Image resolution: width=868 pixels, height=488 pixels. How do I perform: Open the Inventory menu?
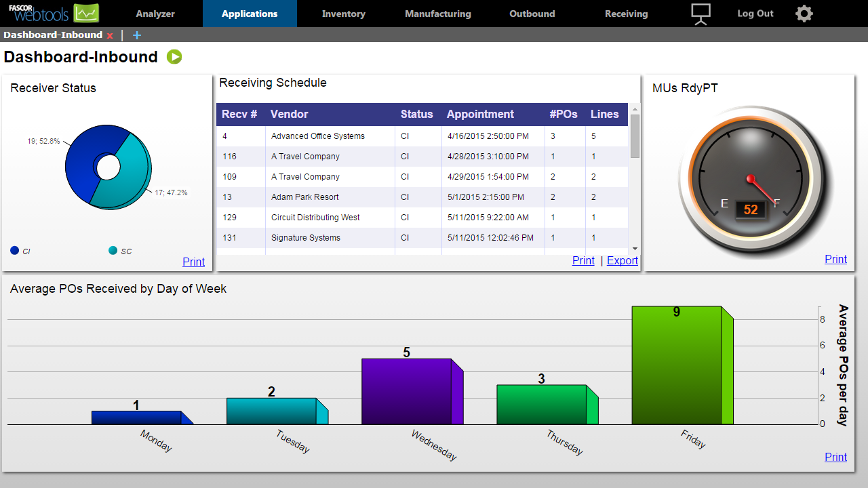[343, 13]
